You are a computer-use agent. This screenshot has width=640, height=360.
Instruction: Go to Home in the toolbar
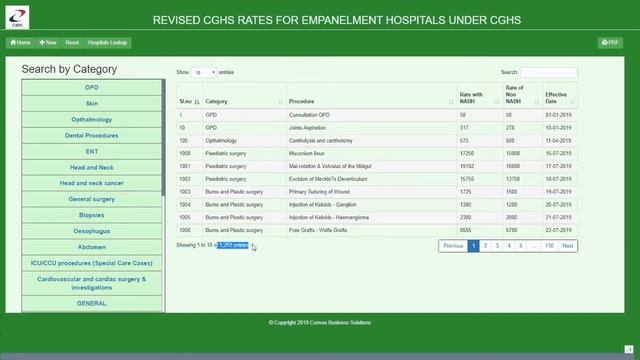tap(20, 42)
